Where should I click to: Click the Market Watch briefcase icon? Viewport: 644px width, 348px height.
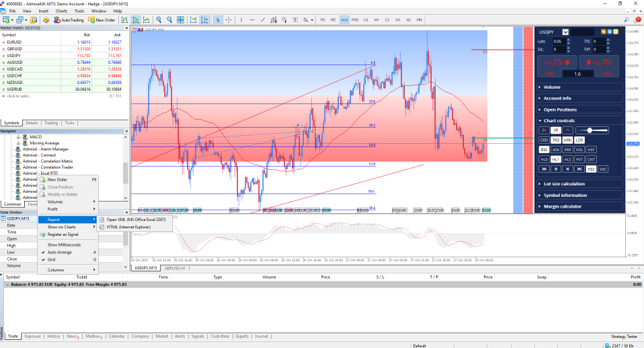pyautogui.click(x=34, y=19)
